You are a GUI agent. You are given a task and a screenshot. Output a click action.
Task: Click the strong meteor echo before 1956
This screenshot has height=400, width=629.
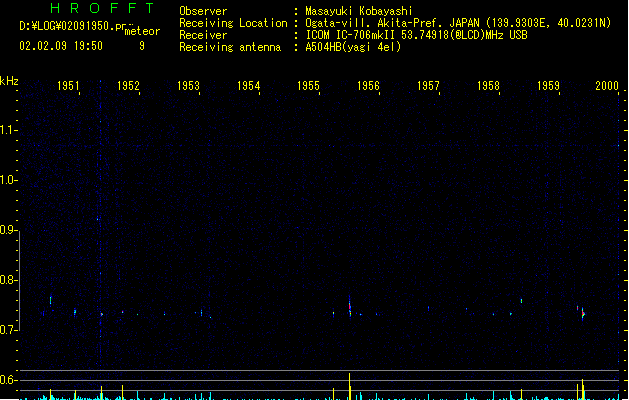tap(350, 307)
